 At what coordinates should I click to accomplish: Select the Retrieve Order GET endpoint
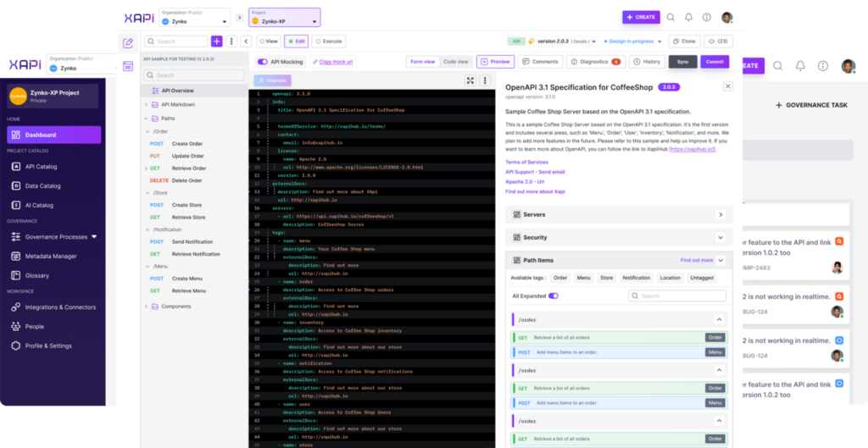187,169
